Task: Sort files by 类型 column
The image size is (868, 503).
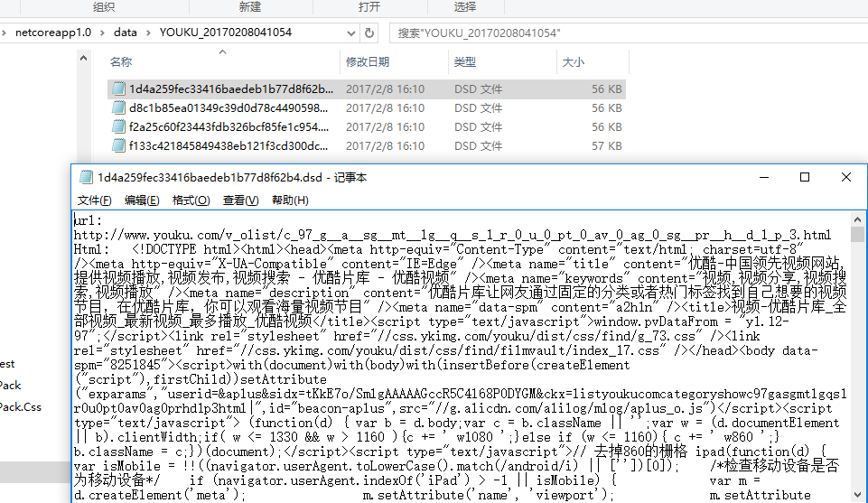Action: tap(465, 62)
